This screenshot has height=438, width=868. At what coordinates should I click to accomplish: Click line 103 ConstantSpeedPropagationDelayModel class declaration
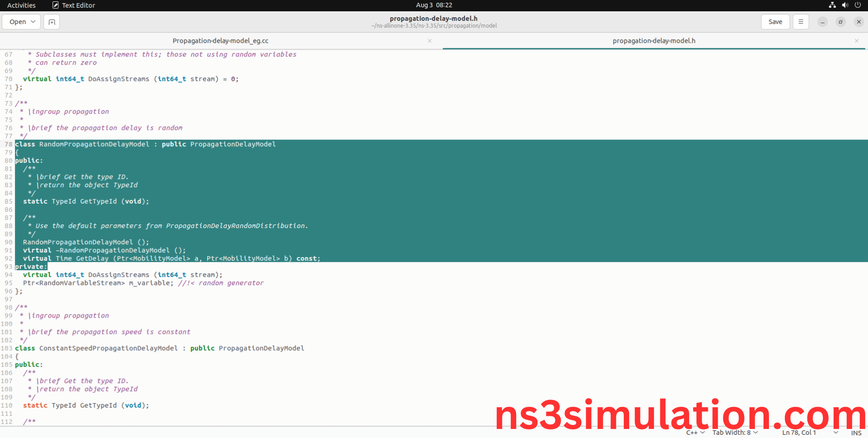[159, 348]
